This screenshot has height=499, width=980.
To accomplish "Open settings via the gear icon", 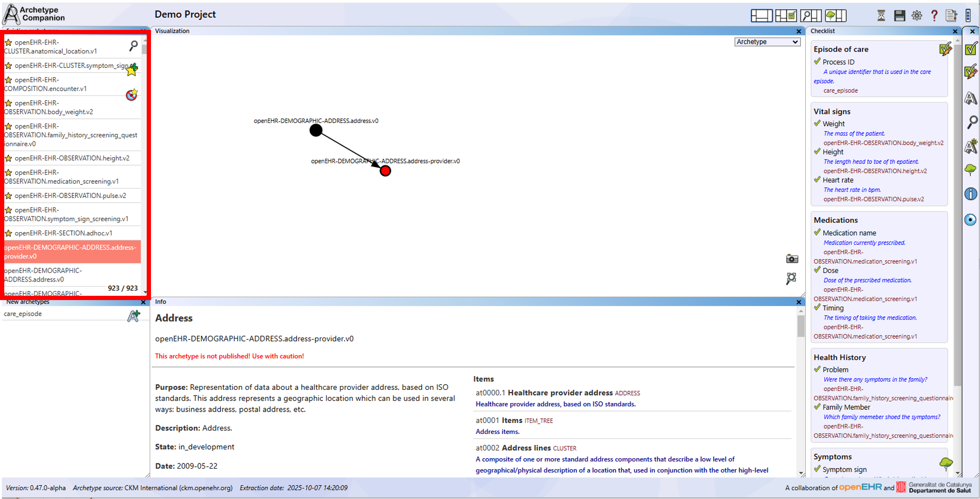I will tap(916, 16).
